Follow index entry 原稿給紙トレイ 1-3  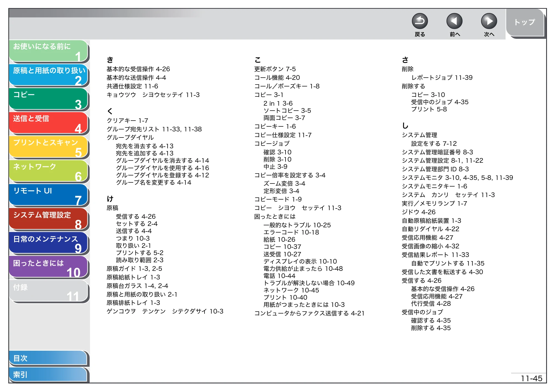(133, 277)
